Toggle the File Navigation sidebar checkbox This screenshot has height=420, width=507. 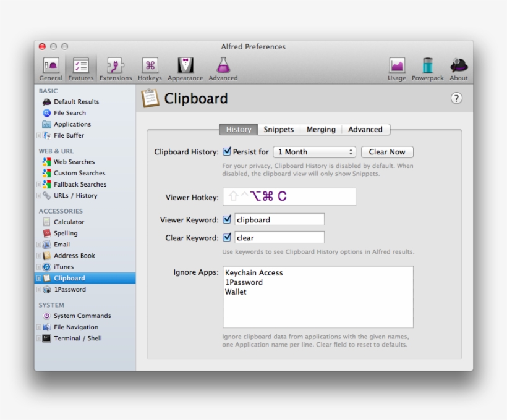click(38, 327)
